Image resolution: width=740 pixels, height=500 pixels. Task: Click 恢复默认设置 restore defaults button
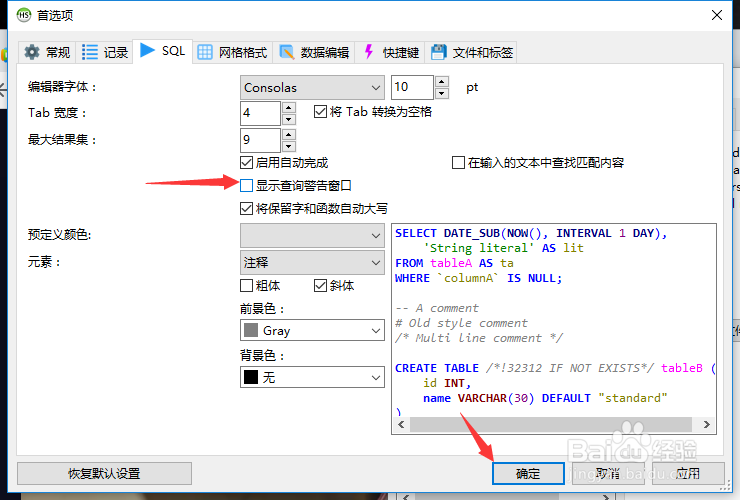click(x=104, y=474)
